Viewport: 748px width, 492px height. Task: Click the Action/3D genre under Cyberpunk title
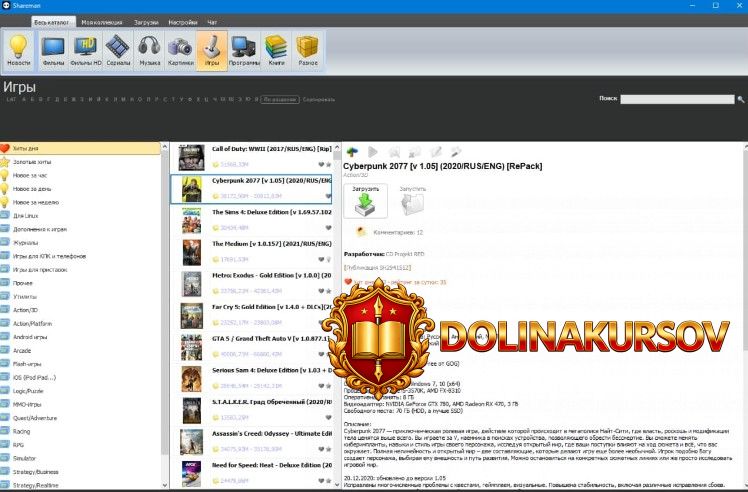tap(355, 175)
